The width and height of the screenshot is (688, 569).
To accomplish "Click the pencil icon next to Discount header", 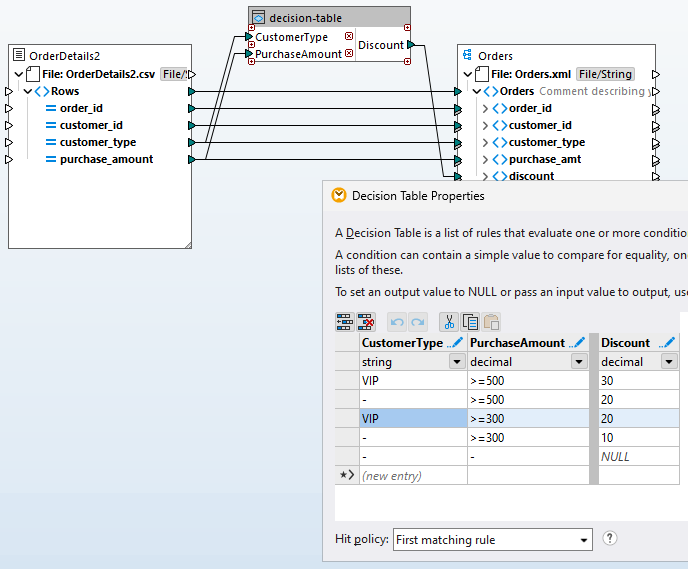I will (666, 343).
